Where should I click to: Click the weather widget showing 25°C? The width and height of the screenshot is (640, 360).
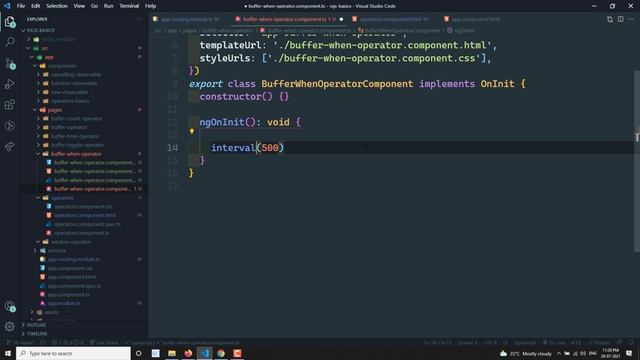(526, 353)
